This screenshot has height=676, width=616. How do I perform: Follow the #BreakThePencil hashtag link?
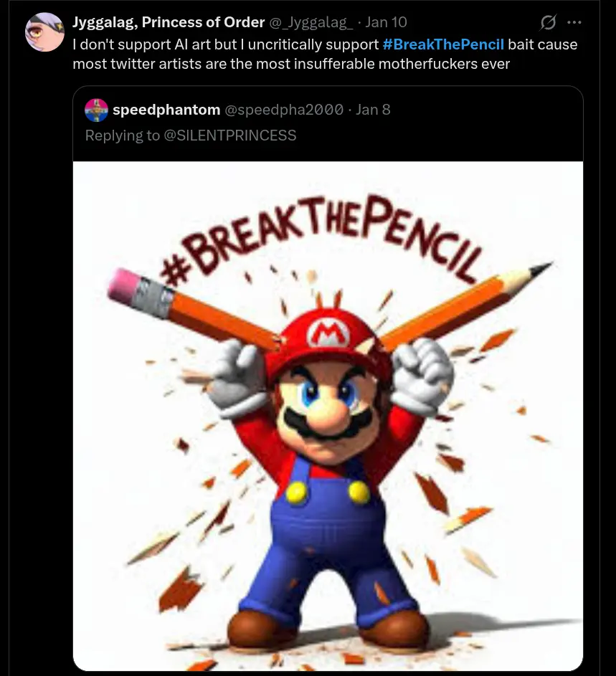[443, 44]
